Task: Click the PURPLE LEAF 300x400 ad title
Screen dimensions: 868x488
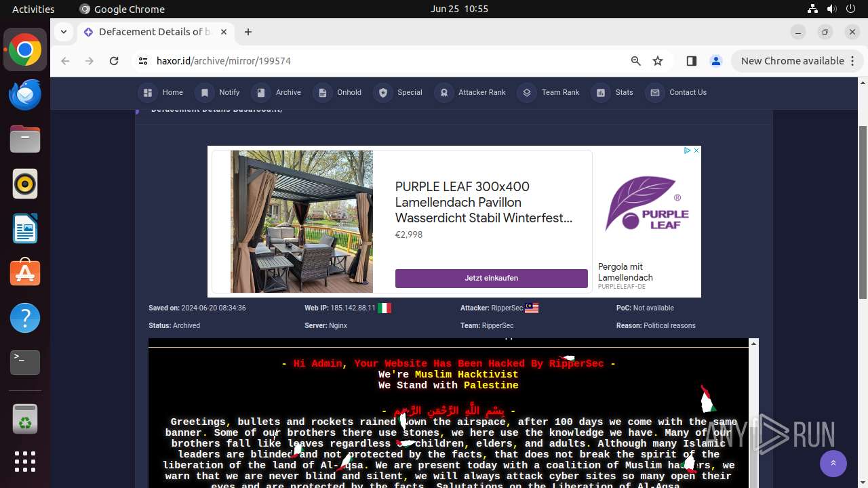Action: pyautogui.click(x=484, y=202)
